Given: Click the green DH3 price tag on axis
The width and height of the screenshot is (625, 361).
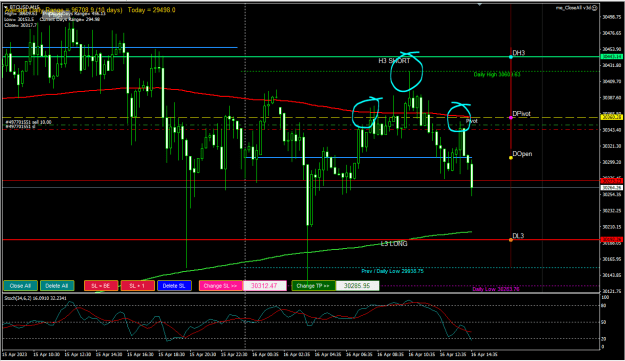Looking at the screenshot, I should pos(611,57).
